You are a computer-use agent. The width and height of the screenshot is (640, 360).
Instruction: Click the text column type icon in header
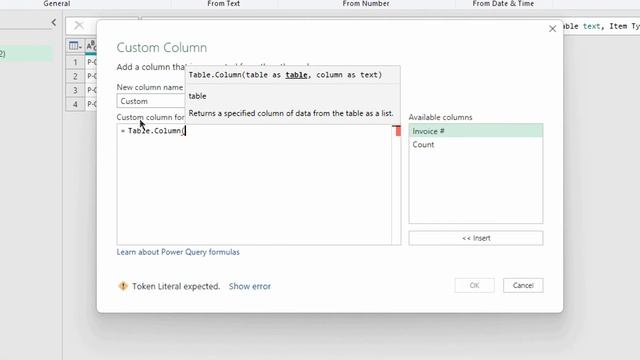pos(91,45)
